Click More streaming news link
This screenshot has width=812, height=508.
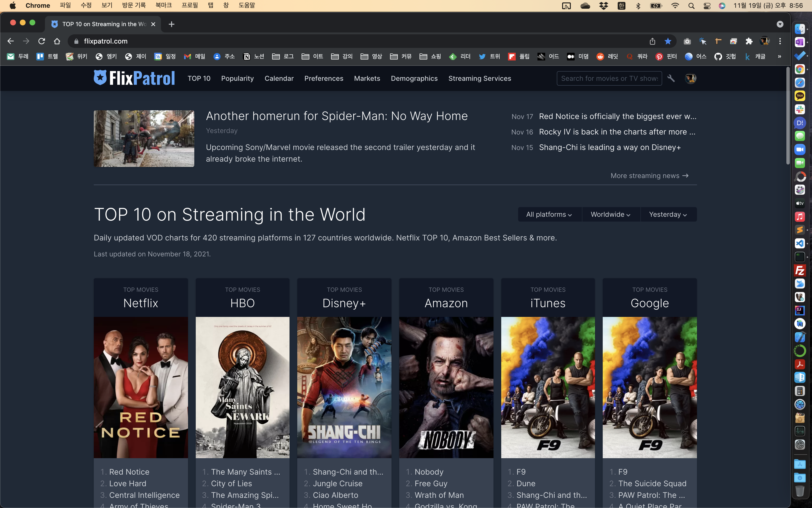click(x=650, y=176)
